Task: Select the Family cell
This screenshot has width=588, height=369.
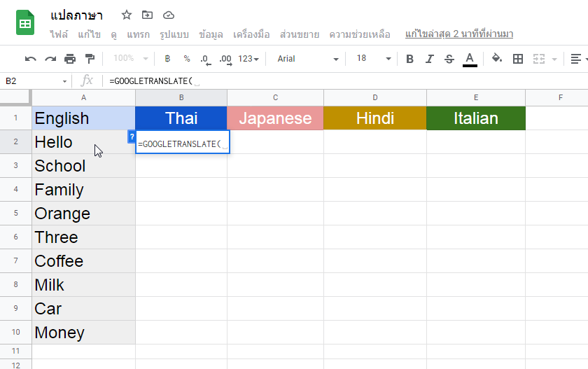Action: (83, 189)
